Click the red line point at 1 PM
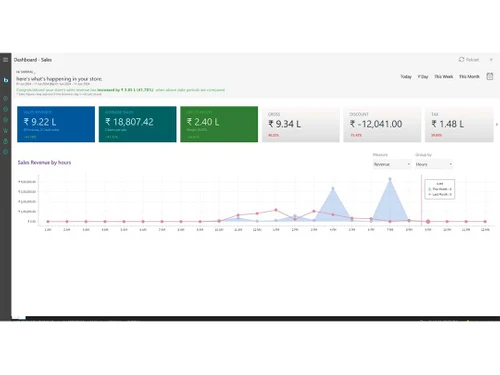Image resolution: width=500 pixels, height=375 pixels. [276, 210]
